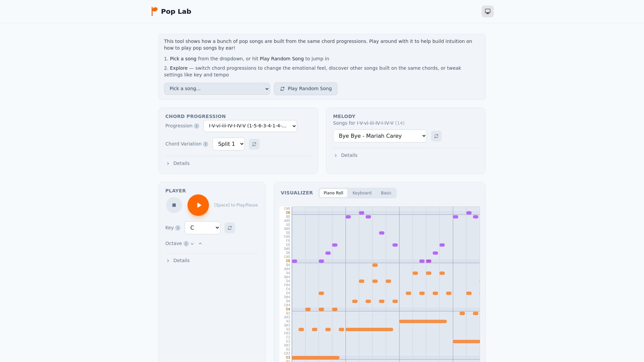Viewport: 644px width, 362px height.
Task: Click the refresh icon next to the Key dropdown
Action: 229,228
